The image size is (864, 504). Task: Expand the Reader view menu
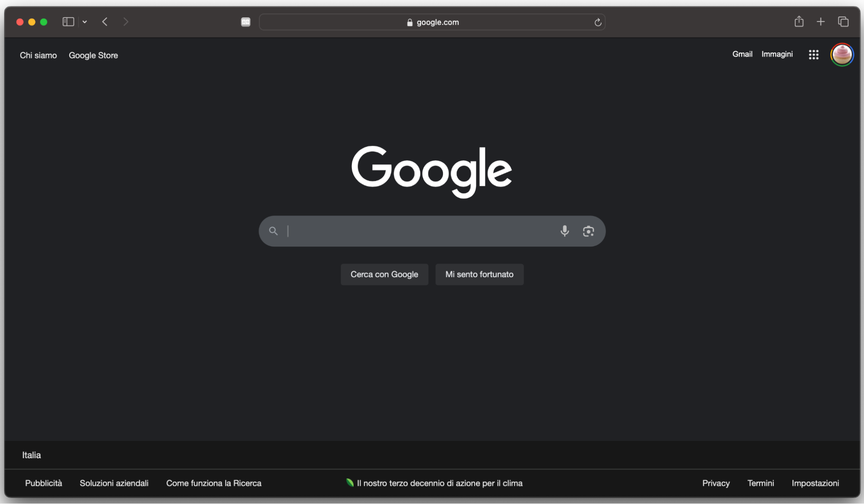pos(245,22)
